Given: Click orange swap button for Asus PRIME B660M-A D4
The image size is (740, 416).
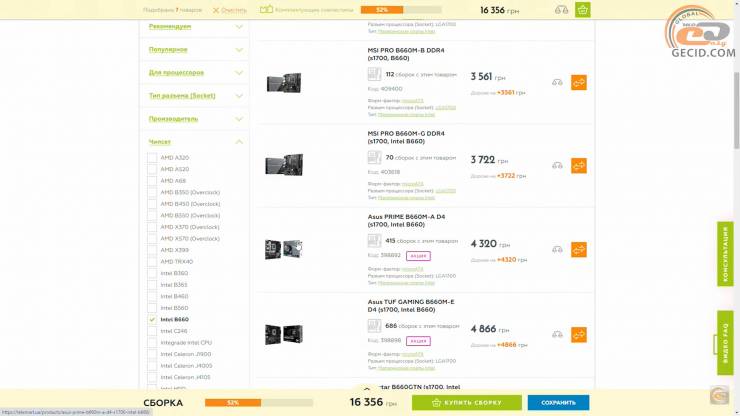Looking at the screenshot, I should 579,250.
